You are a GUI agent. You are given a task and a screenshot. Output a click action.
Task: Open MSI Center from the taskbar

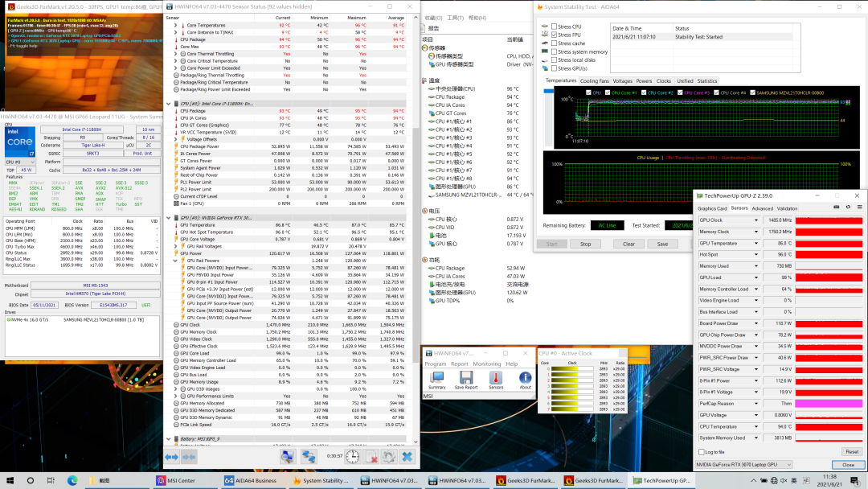pyautogui.click(x=174, y=481)
